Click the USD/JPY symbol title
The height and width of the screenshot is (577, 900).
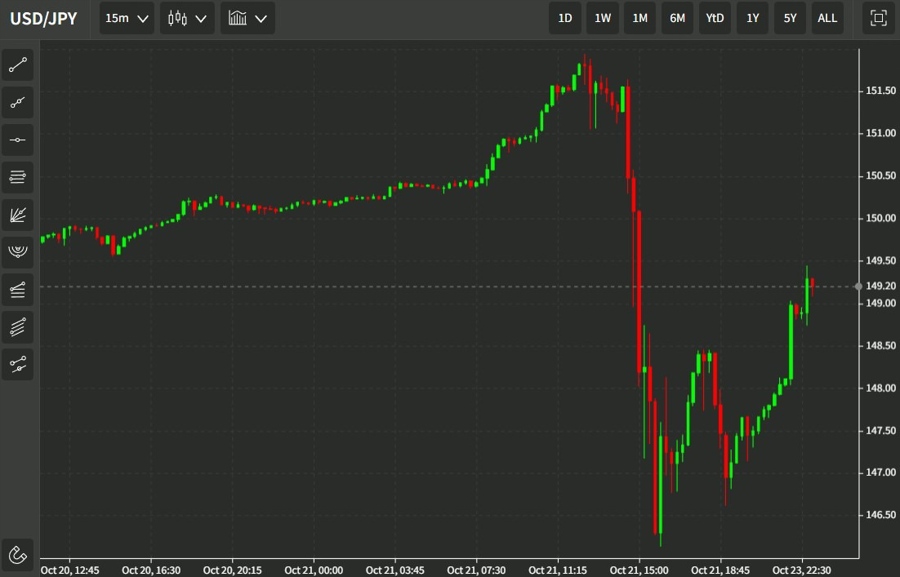[44, 18]
